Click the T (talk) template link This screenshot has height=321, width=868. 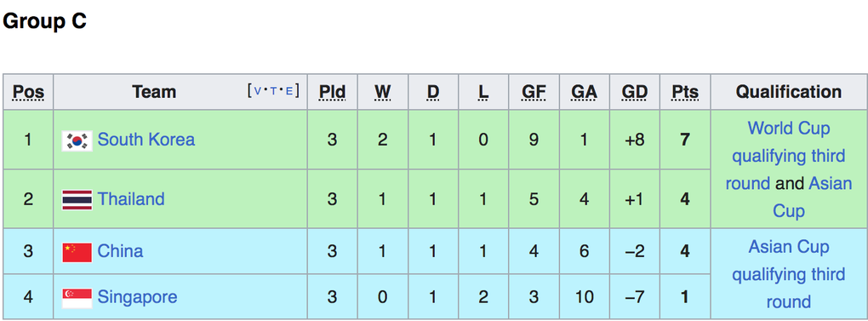273,91
